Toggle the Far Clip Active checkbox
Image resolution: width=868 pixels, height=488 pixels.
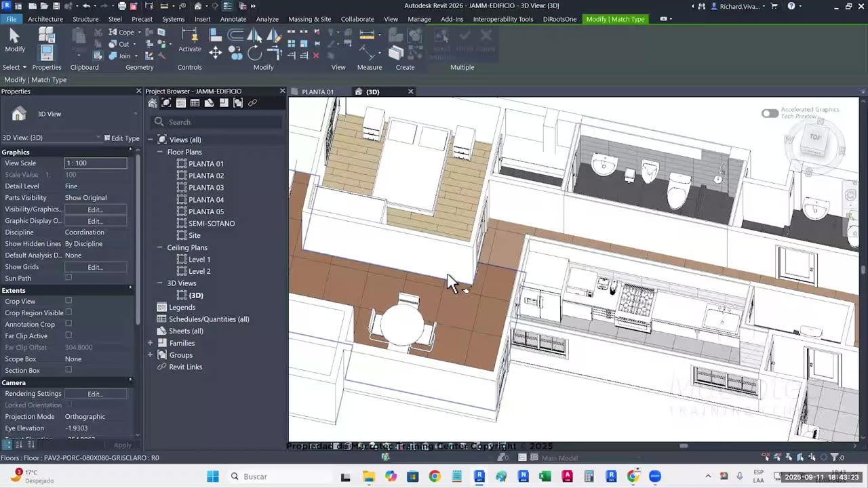point(68,335)
